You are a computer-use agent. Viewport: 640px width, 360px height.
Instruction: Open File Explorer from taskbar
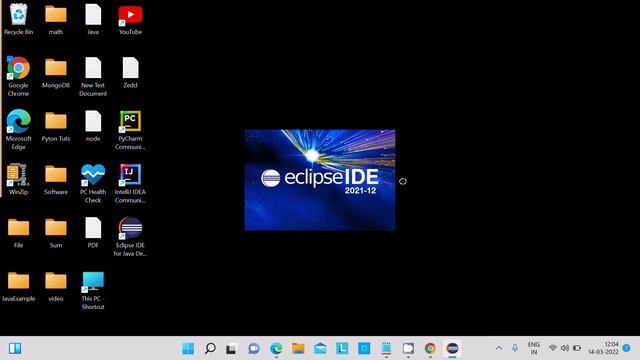tap(298, 348)
